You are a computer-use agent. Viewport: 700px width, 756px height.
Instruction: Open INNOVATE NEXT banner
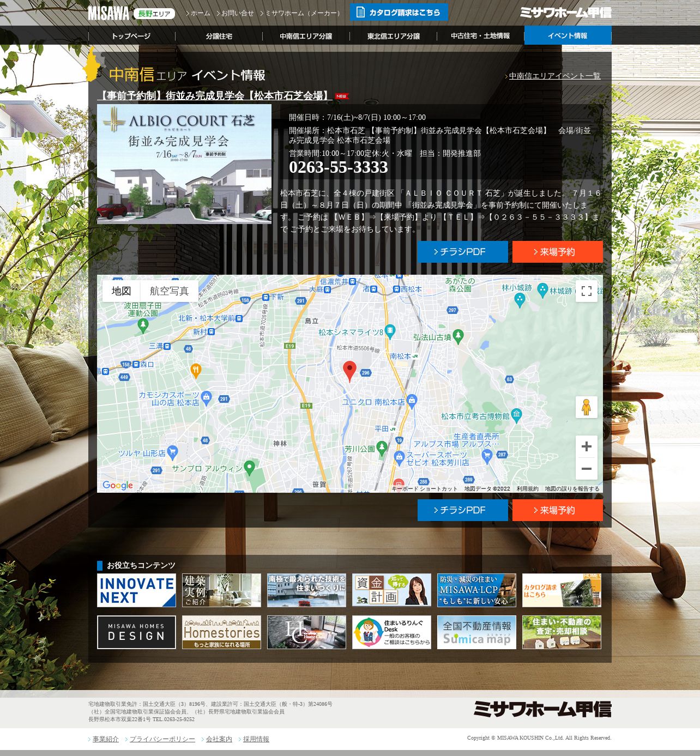(136, 590)
